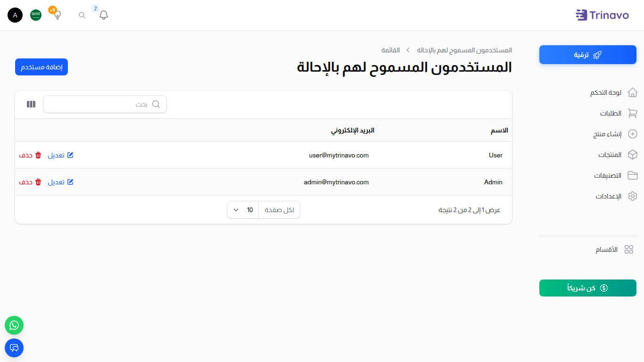Click the User name cell
This screenshot has height=362, width=644.
click(496, 155)
